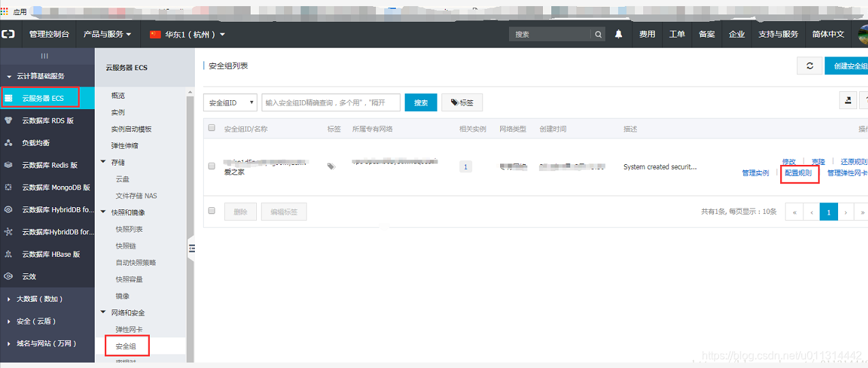Click the 创建安全组 button
Viewport: 868px width, 368px height.
pyautogui.click(x=847, y=66)
